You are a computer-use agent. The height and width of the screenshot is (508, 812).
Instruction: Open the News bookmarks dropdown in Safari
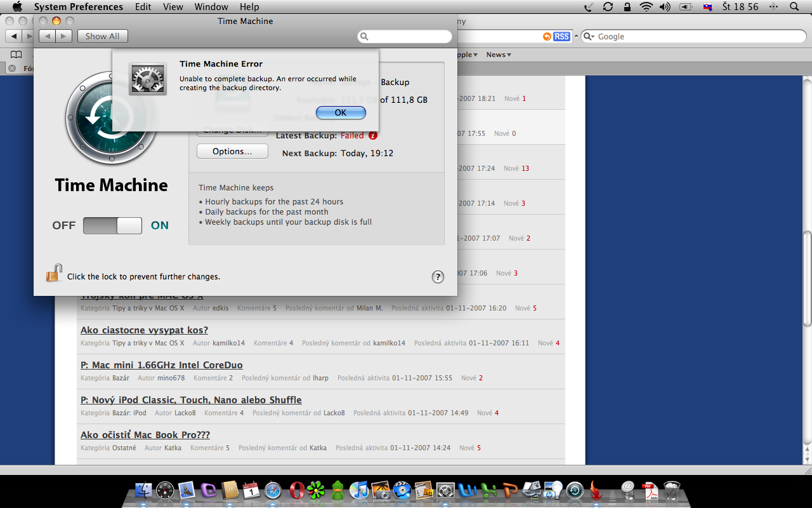[x=499, y=55]
